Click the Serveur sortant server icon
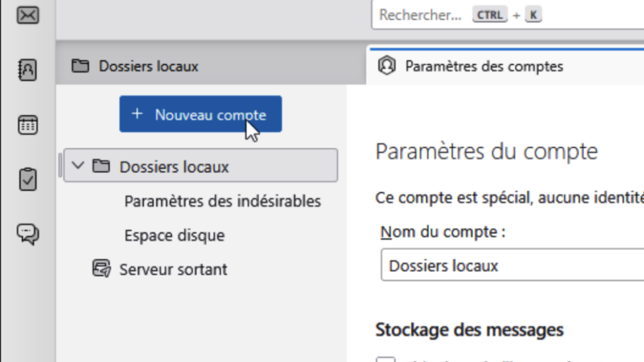 click(x=101, y=269)
